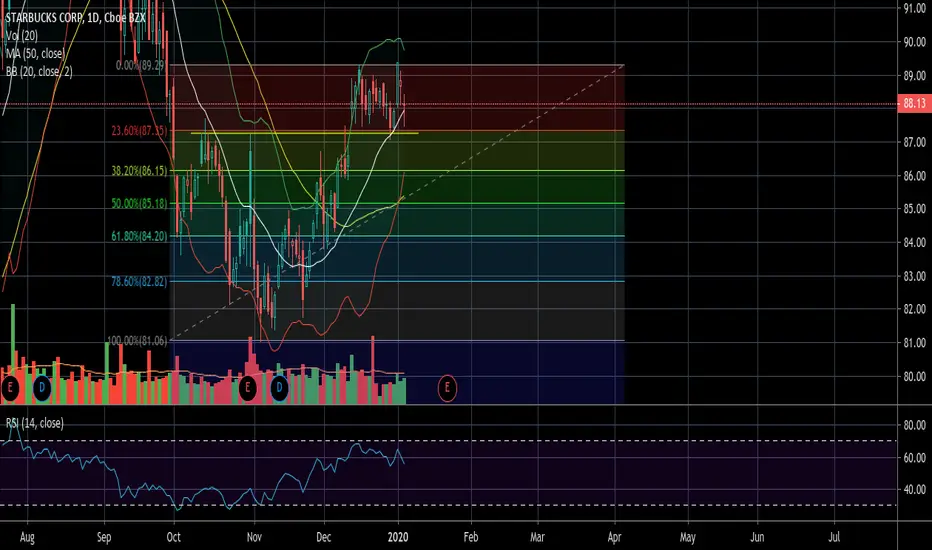The height and width of the screenshot is (550, 932).
Task: Click the Nov label on the time axis
Action: tap(254, 538)
